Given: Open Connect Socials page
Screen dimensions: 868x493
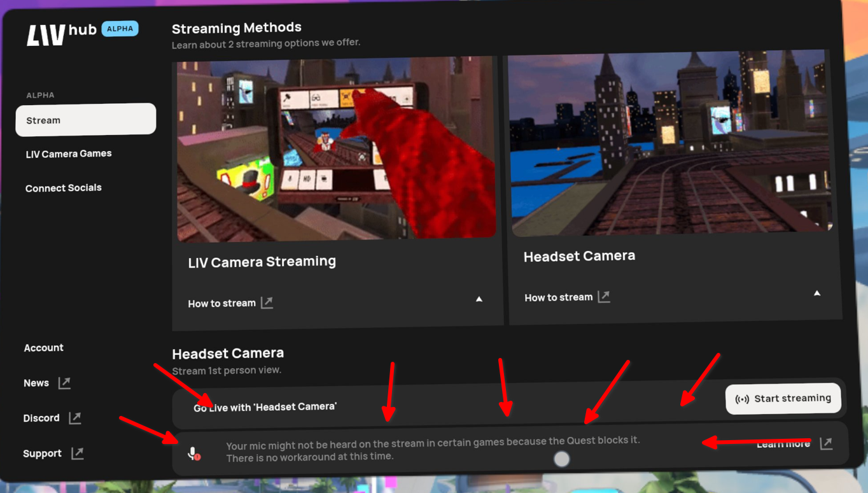Looking at the screenshot, I should click(x=64, y=188).
